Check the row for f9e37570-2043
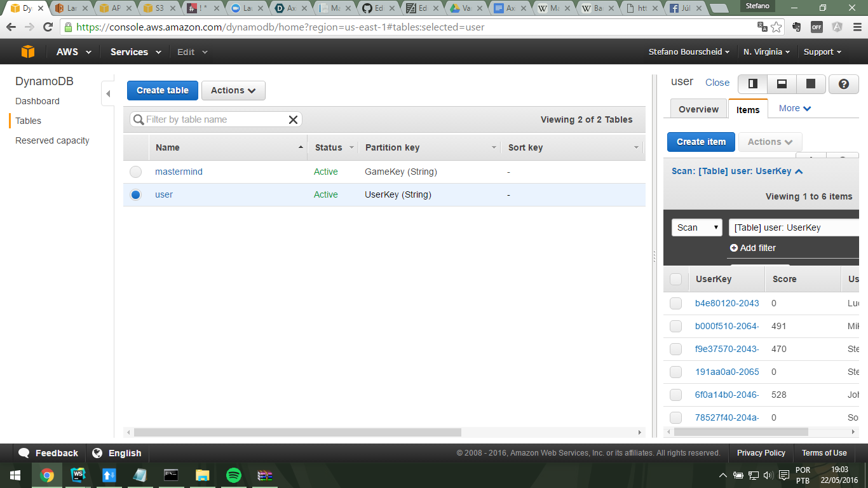The width and height of the screenshot is (868, 488). (x=675, y=349)
